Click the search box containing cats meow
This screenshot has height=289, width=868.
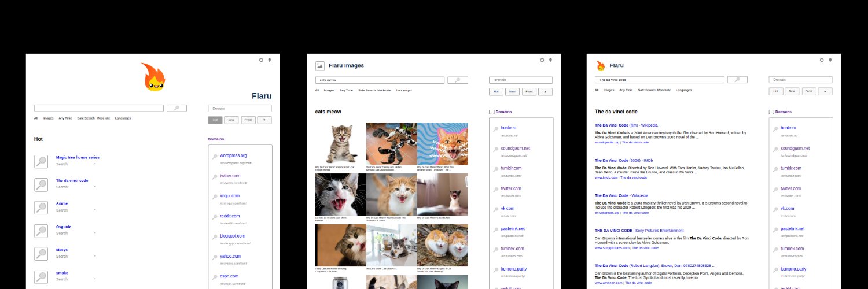380,80
